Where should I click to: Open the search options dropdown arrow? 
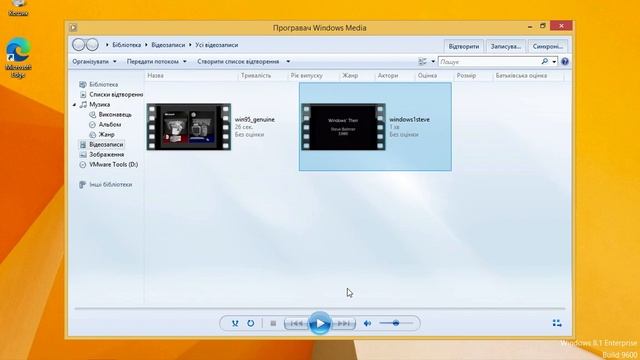pos(554,62)
